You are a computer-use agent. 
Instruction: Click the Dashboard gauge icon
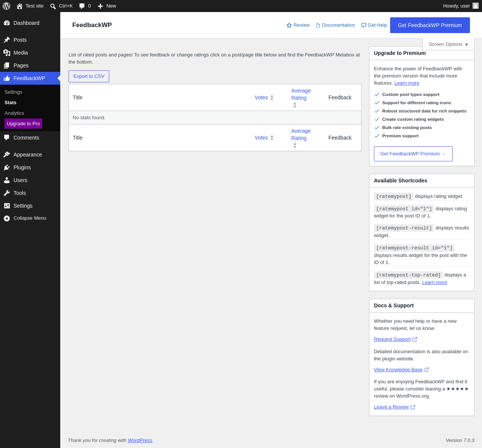coord(7,23)
